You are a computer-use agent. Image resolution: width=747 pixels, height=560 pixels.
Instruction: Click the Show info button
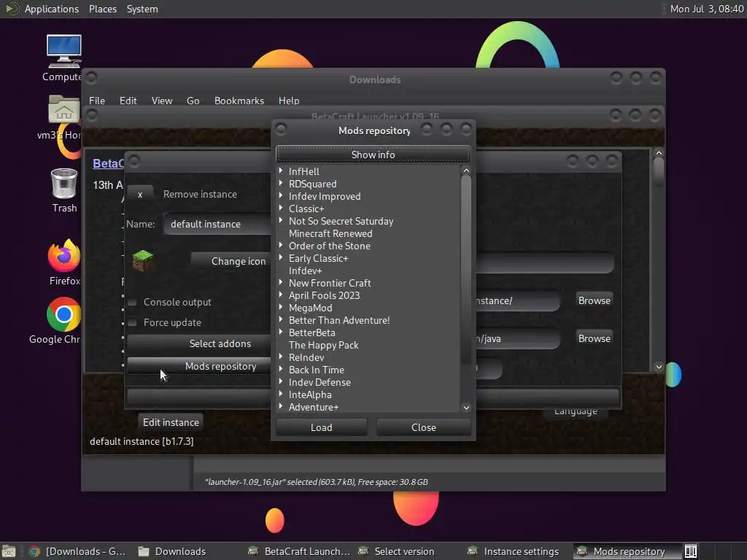[373, 155]
